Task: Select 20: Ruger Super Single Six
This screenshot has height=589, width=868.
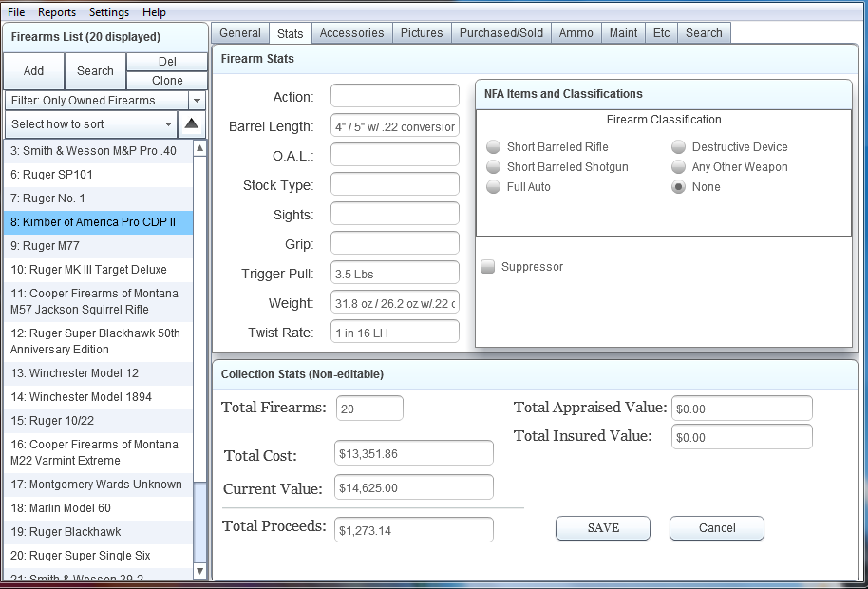Action: coord(99,556)
